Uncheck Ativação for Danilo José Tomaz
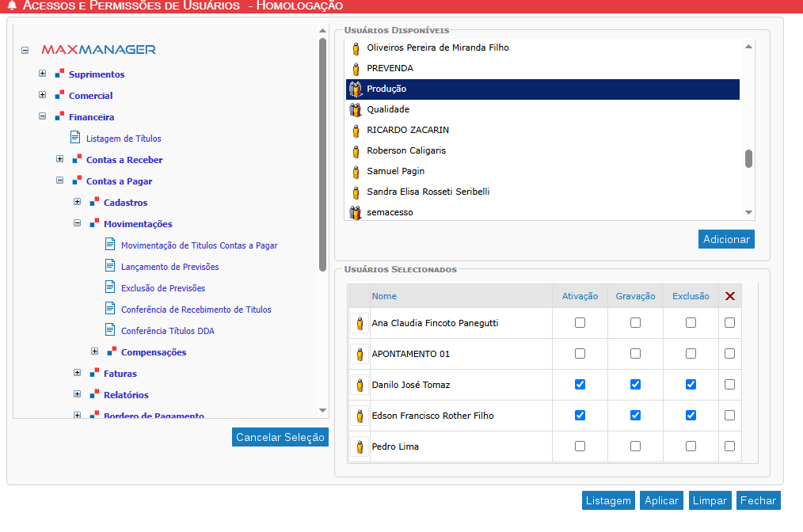This screenshot has height=532, width=803. click(580, 385)
